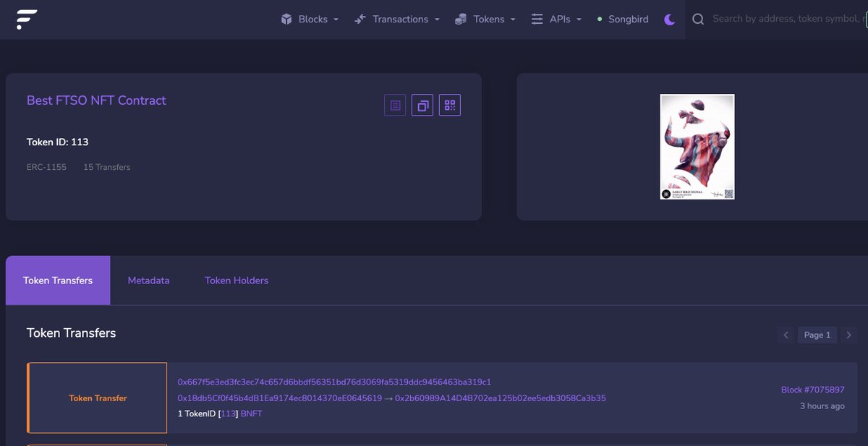
Task: Click the token details icon button
Action: pos(395,106)
